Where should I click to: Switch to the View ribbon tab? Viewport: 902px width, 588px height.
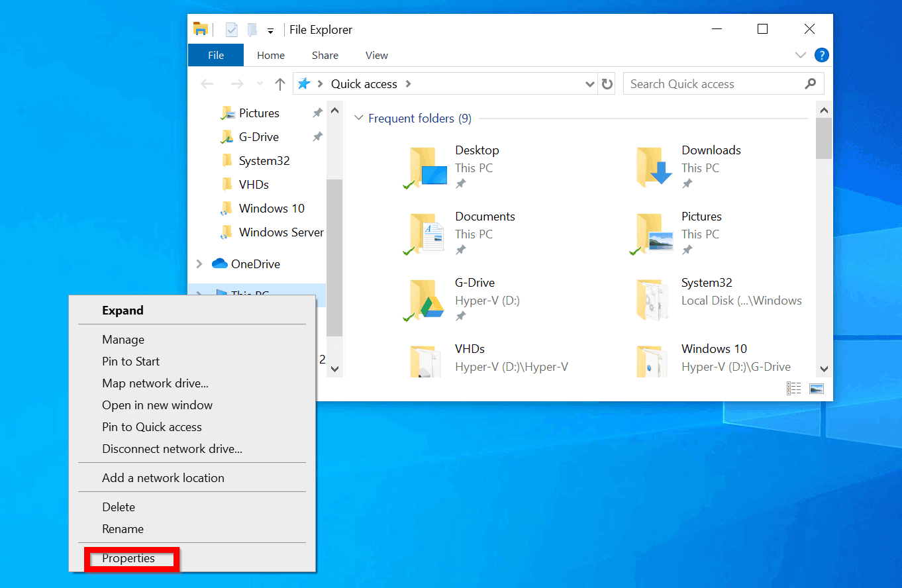pyautogui.click(x=376, y=55)
